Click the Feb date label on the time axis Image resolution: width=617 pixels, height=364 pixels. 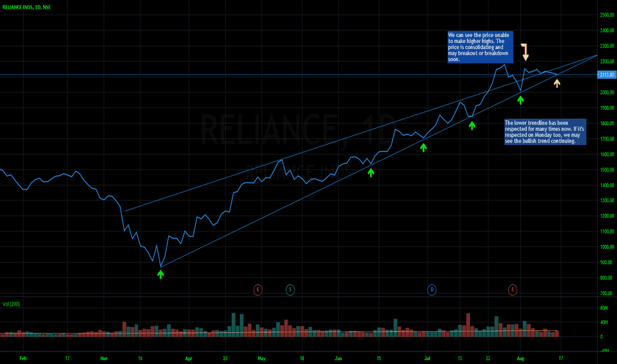point(23,358)
